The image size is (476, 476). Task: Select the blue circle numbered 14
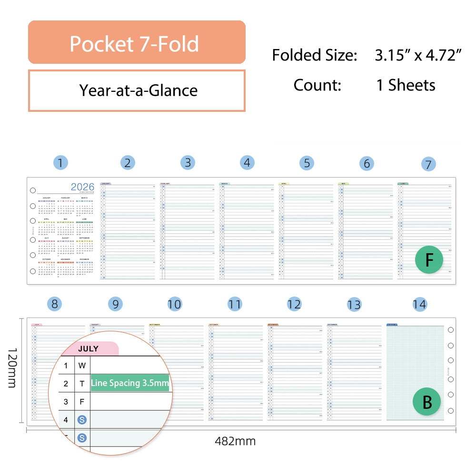tap(419, 305)
